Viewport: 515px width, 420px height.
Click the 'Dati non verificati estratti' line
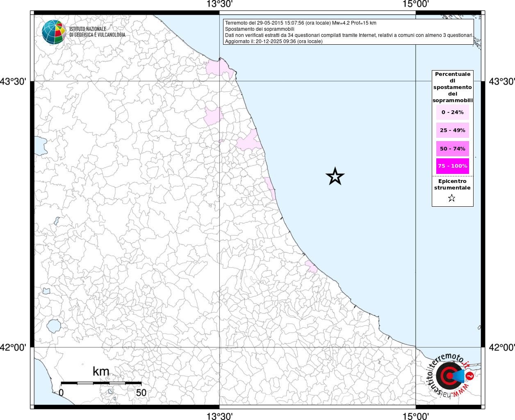349,35
